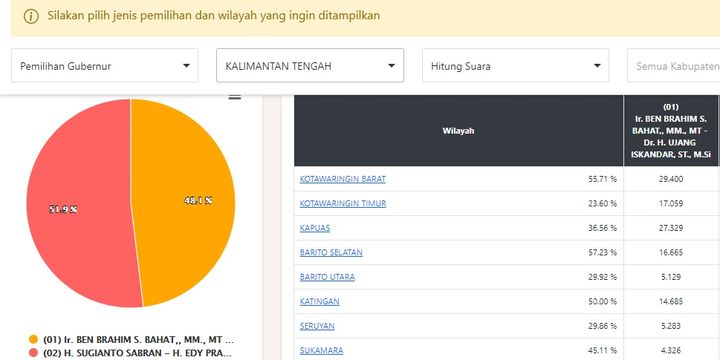The image size is (720, 360).
Task: Select the 29.86 % progress value
Action: click(x=602, y=326)
